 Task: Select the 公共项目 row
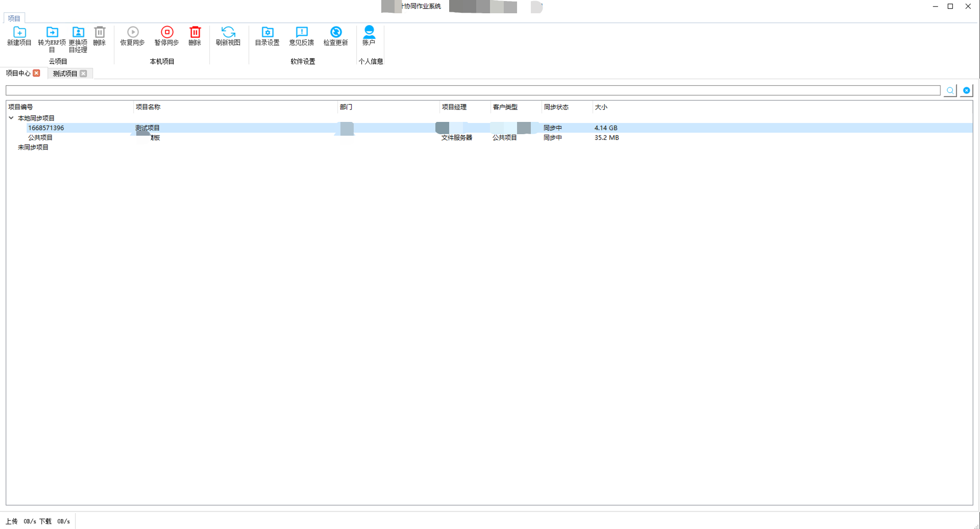(40, 137)
